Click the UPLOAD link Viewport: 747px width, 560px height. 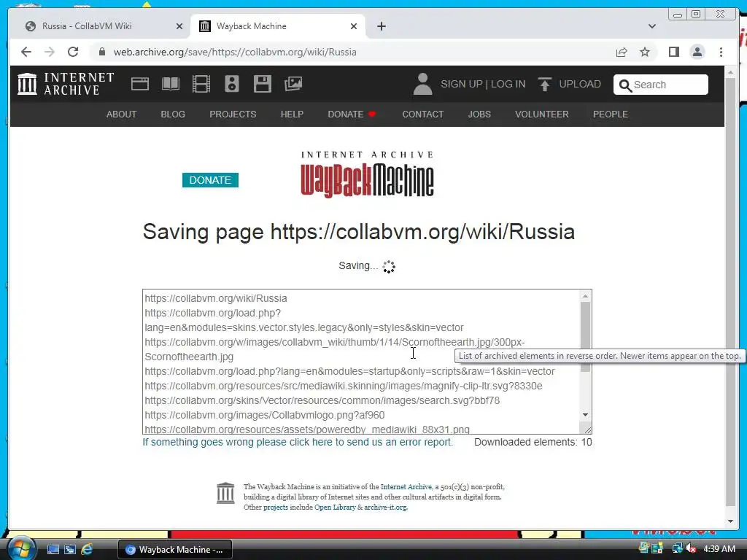click(x=580, y=84)
